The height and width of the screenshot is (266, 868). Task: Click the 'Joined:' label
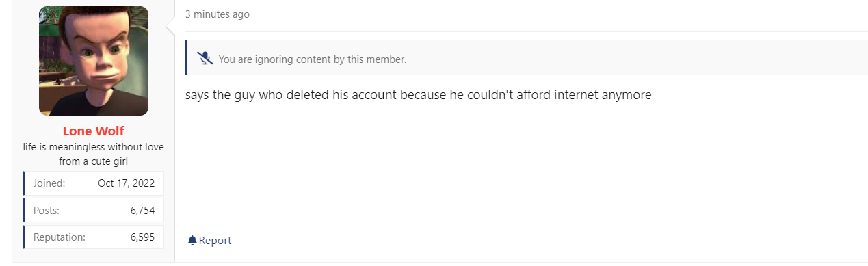[49, 183]
